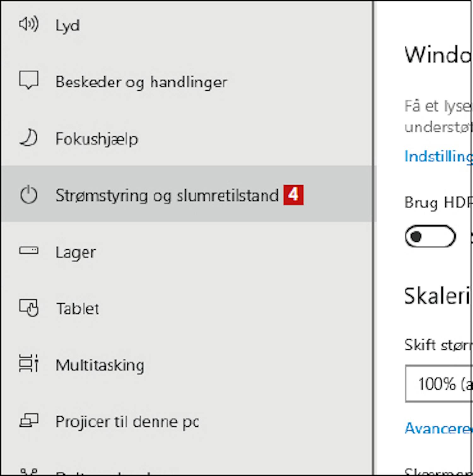Screen dimensions: 473x476
Task: Open Strømstyring og slumretilstand settings
Action: pos(187,194)
